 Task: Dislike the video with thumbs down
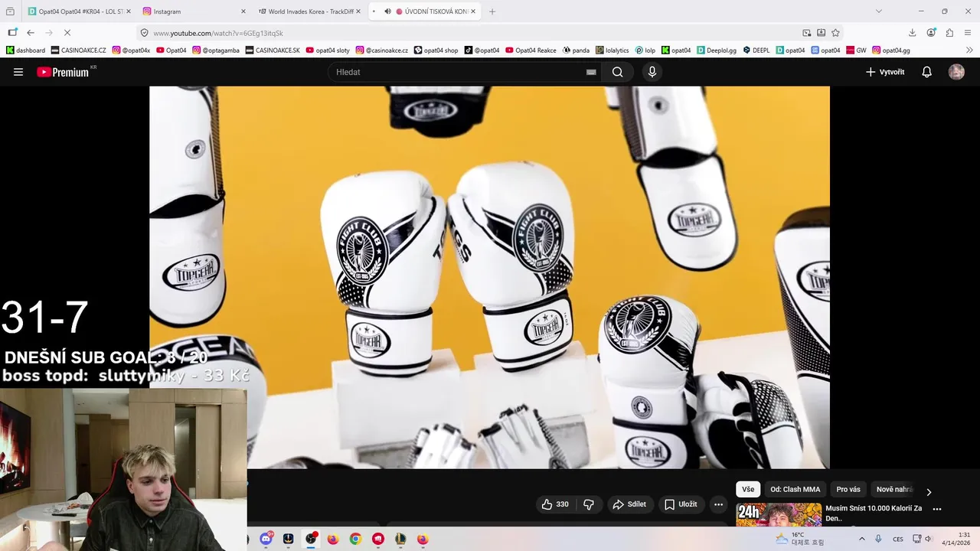589,504
